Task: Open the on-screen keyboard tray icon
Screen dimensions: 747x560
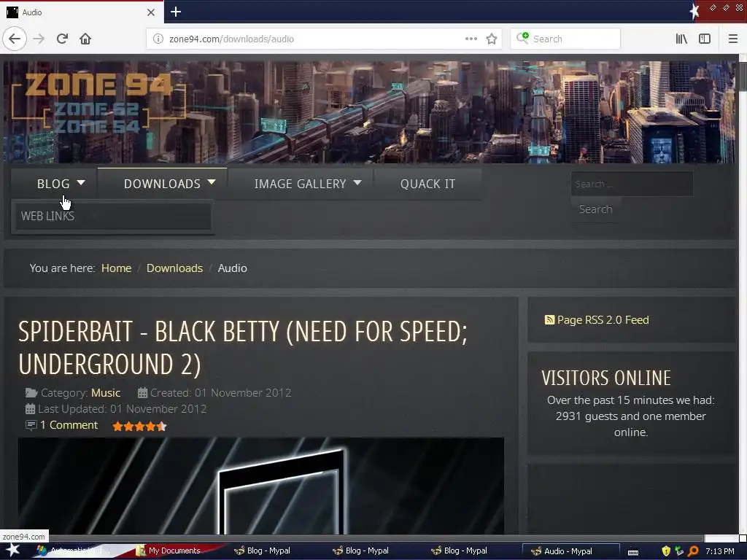Action: (x=633, y=552)
